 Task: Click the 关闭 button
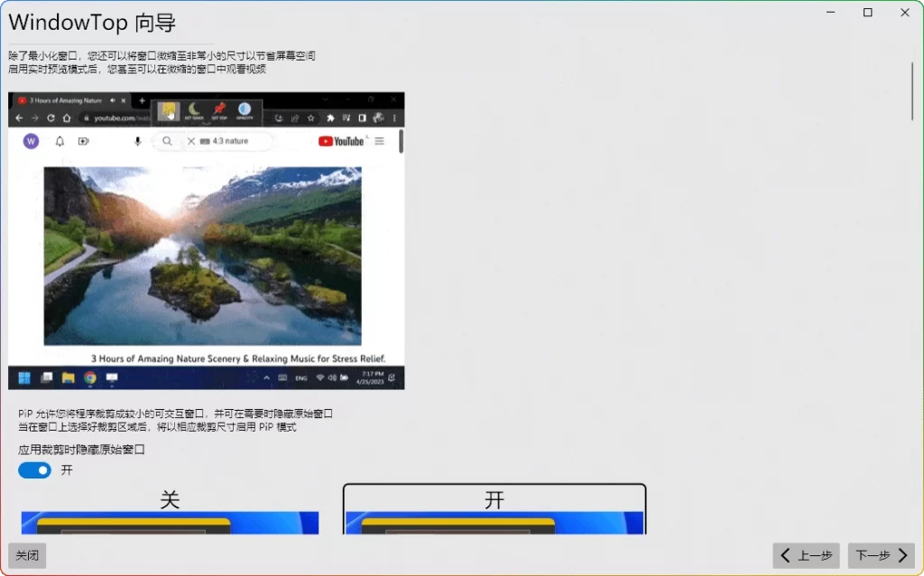26,555
